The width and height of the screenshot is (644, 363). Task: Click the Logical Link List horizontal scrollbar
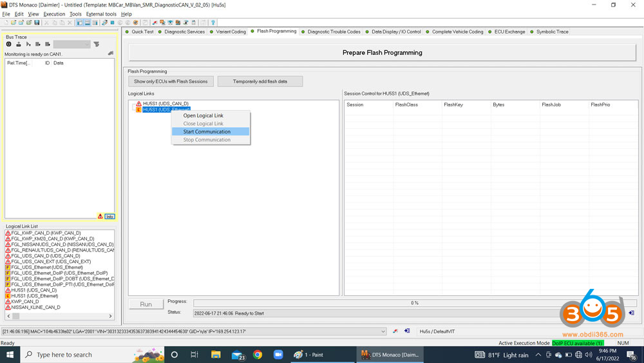[x=59, y=316]
